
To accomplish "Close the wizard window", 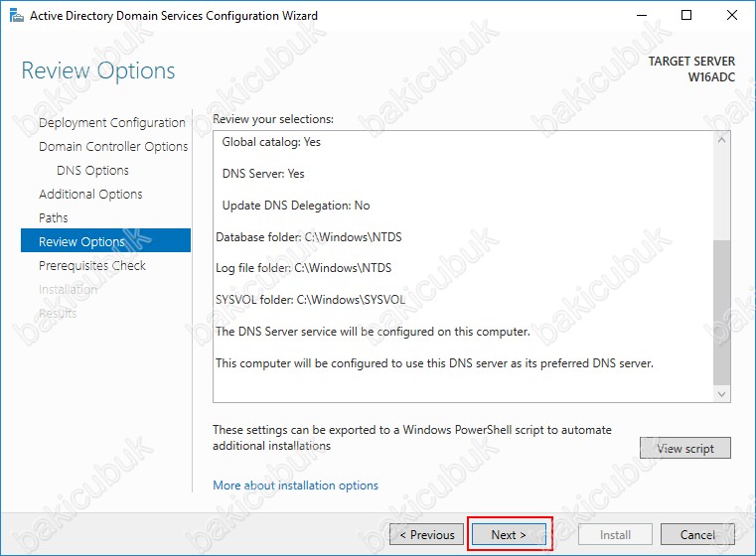I will [733, 15].
